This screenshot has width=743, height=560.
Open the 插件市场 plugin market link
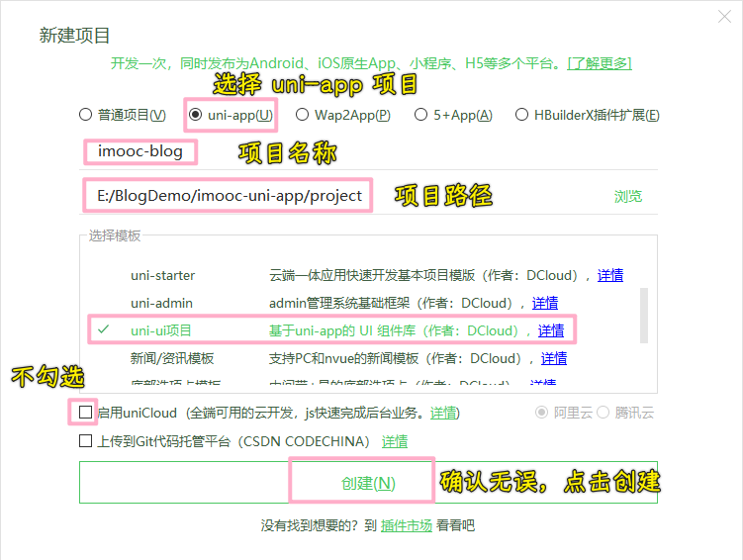406,525
